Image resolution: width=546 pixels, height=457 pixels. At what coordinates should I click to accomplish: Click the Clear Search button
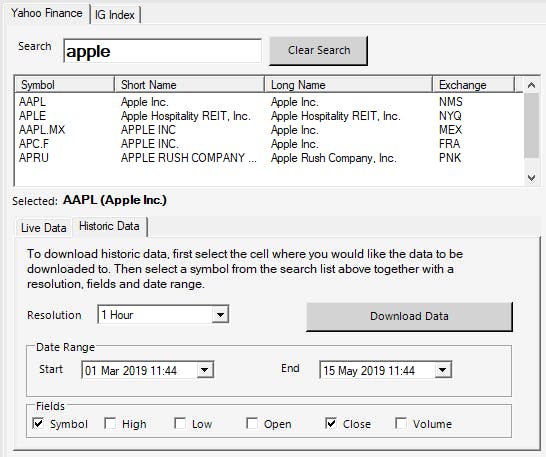[318, 51]
